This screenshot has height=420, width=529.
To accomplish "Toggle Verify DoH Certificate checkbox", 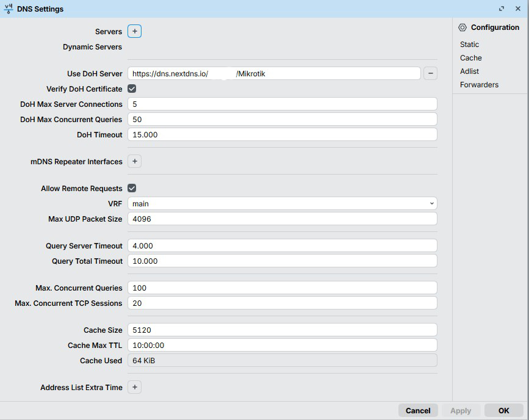I will tap(132, 89).
